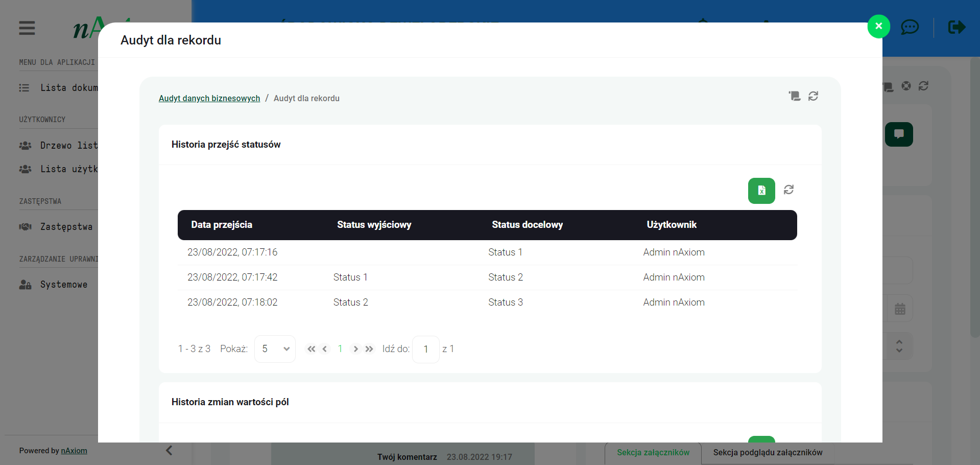Go to the next page arrow
Screen dimensions: 980x465
tap(355, 349)
